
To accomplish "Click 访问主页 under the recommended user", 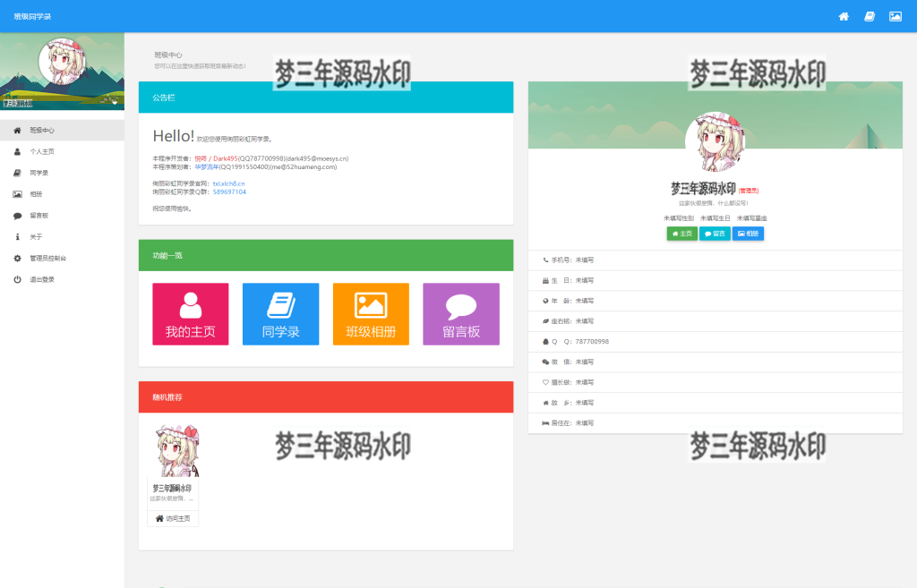I will click(x=173, y=518).
